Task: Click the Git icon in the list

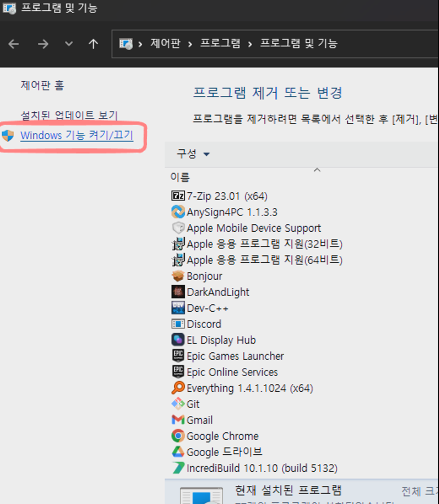Action: (178, 404)
